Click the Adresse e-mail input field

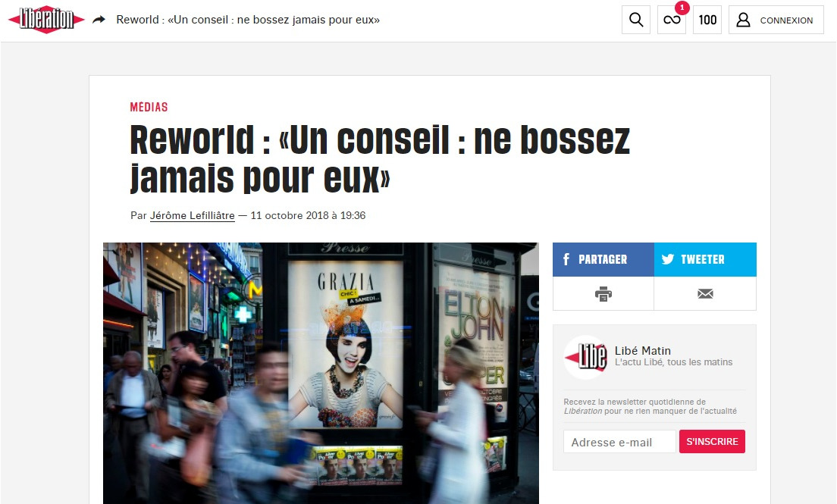619,442
